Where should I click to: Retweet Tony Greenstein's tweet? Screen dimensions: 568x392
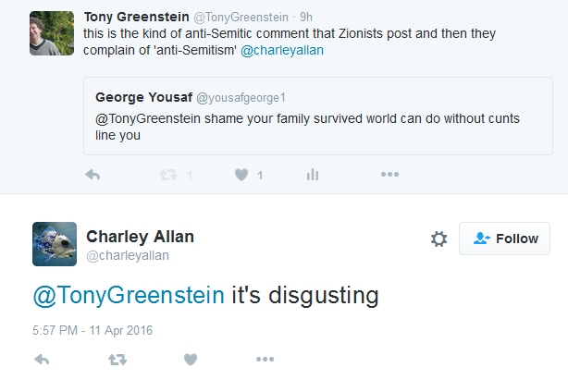tap(167, 175)
